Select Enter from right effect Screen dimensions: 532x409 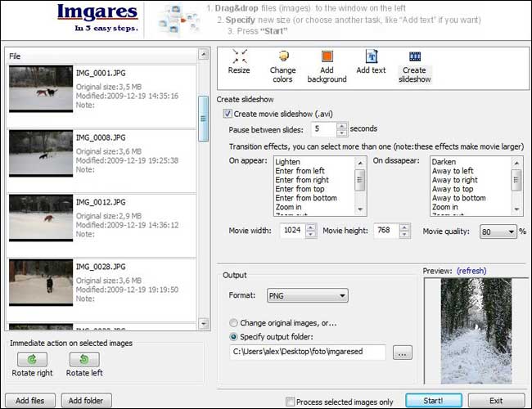point(302,180)
